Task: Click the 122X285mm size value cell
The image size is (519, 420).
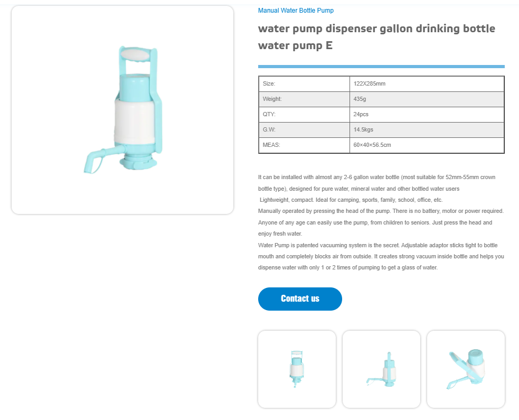Action: click(427, 84)
